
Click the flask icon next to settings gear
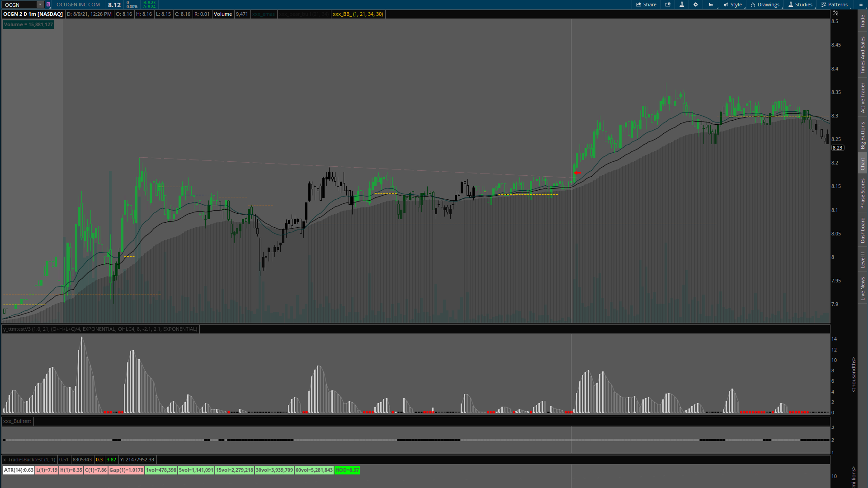[682, 5]
